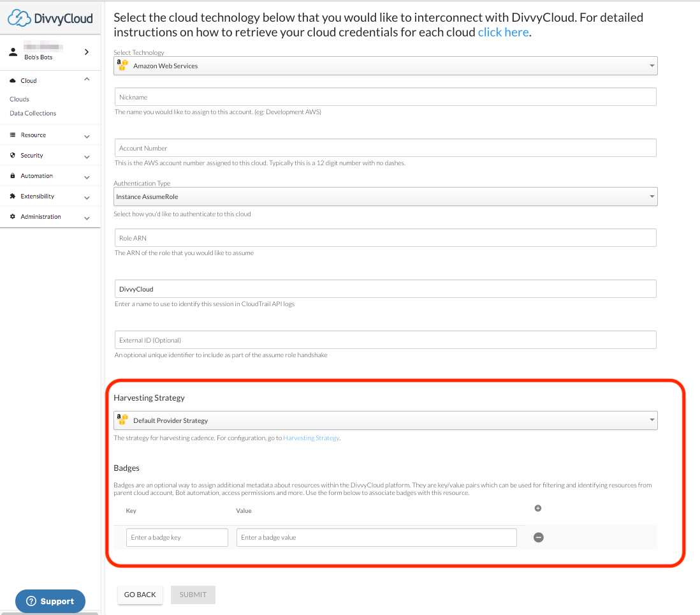Open the Bob's Bots account chevron

87,52
